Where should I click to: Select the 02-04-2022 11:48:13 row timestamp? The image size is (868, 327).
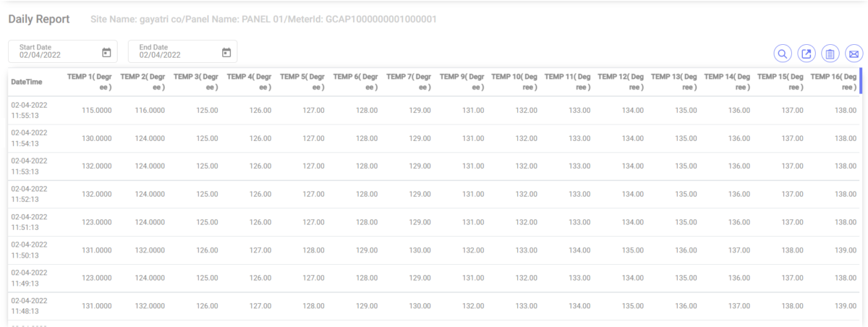[28, 307]
